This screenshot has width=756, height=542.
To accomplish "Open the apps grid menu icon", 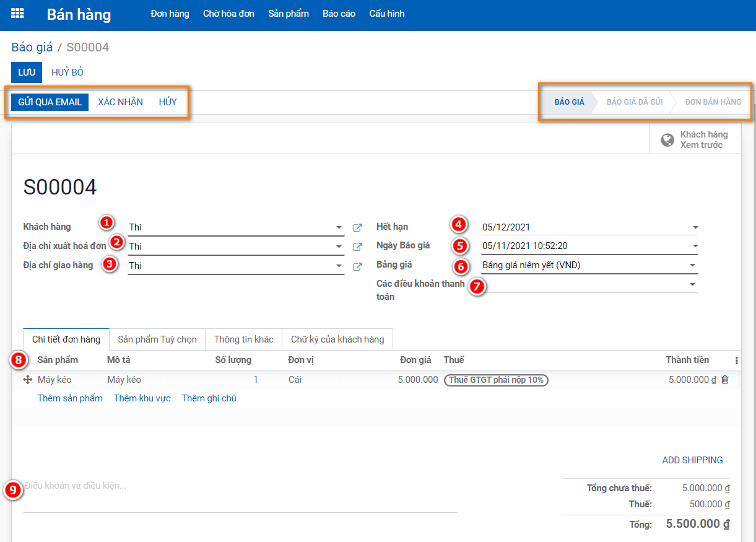I will click(x=17, y=13).
